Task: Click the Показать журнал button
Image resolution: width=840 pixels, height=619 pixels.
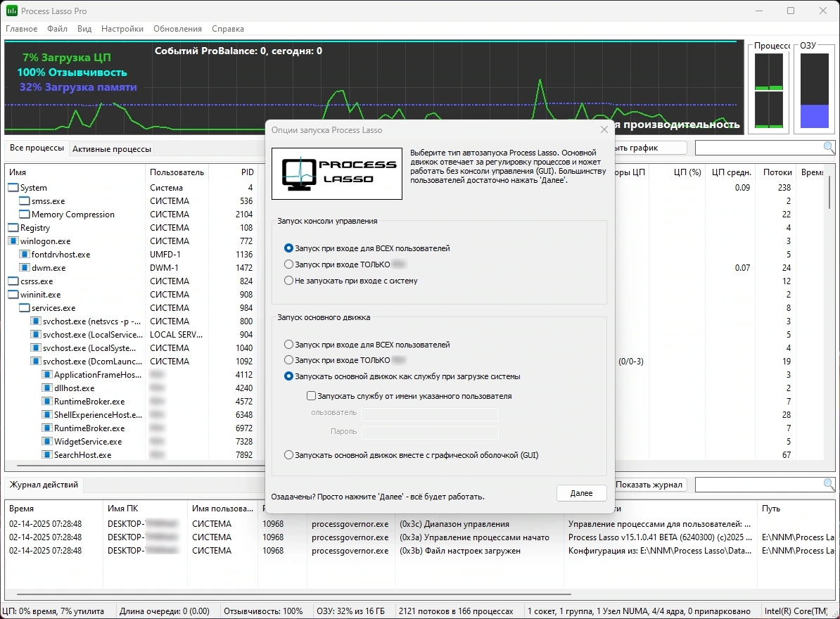Action: (x=649, y=485)
